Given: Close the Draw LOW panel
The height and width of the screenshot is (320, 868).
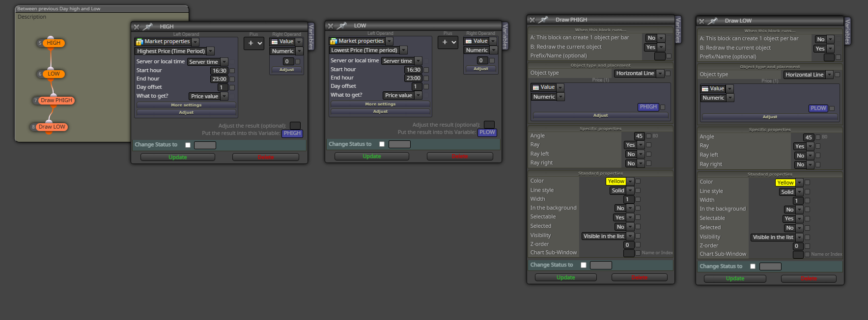Looking at the screenshot, I should (701, 21).
